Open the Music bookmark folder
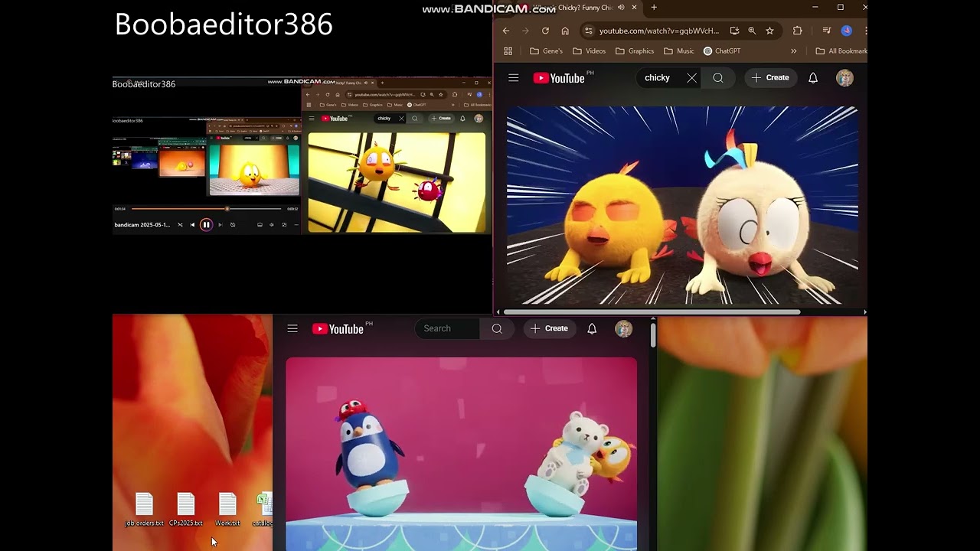980x551 pixels. point(679,51)
